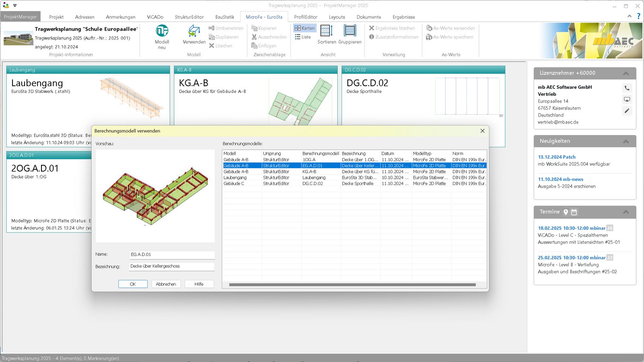
Task: Collapse the Lizenznehmer panel
Action: pos(626,73)
